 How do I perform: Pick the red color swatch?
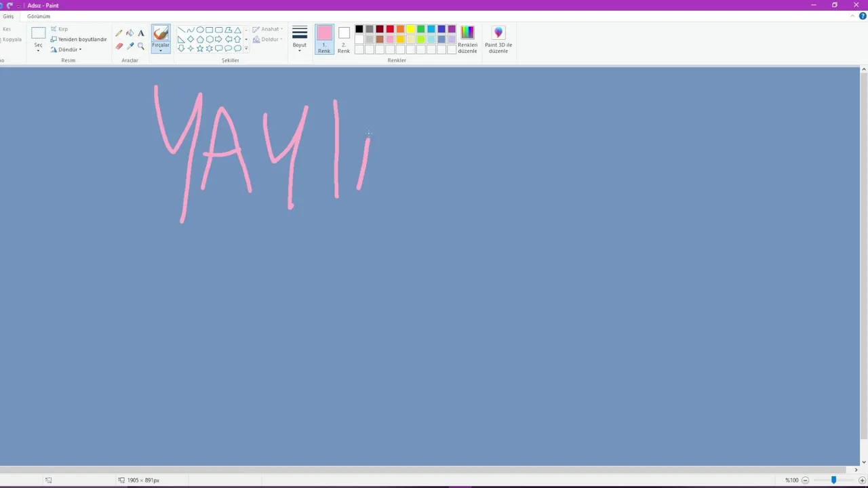(390, 29)
